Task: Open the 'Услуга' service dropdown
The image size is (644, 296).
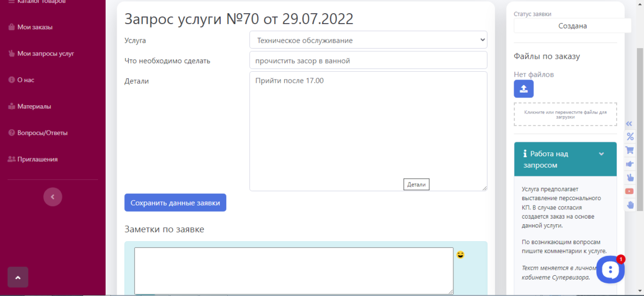Action: [368, 41]
